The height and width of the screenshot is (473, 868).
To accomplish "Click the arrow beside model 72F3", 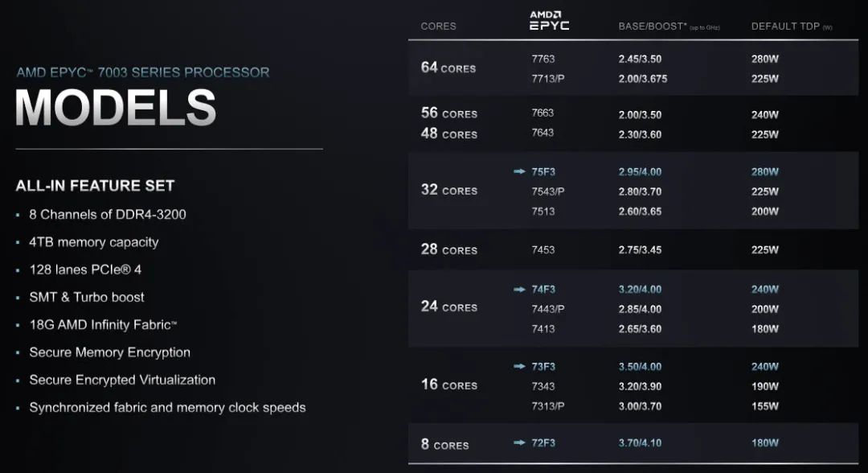I will 519,442.
